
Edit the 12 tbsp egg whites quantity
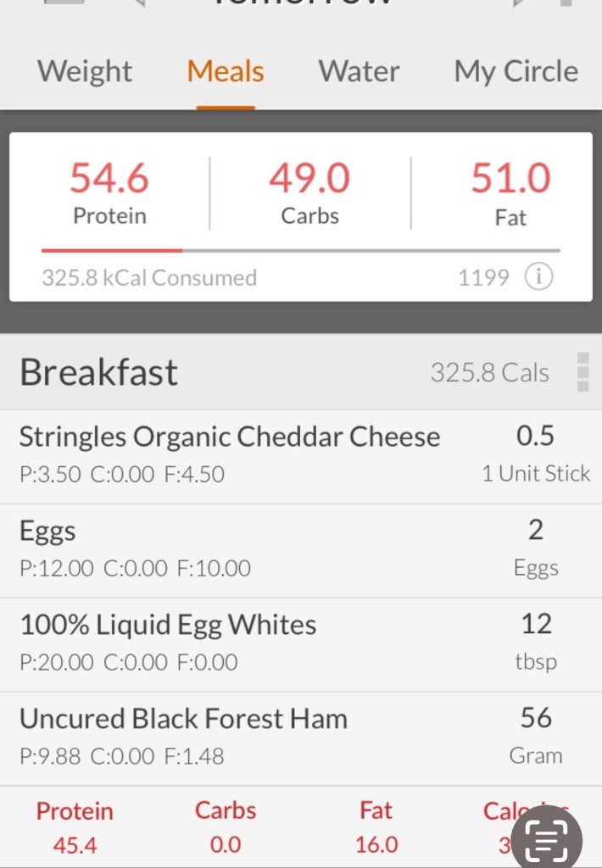pyautogui.click(x=536, y=641)
